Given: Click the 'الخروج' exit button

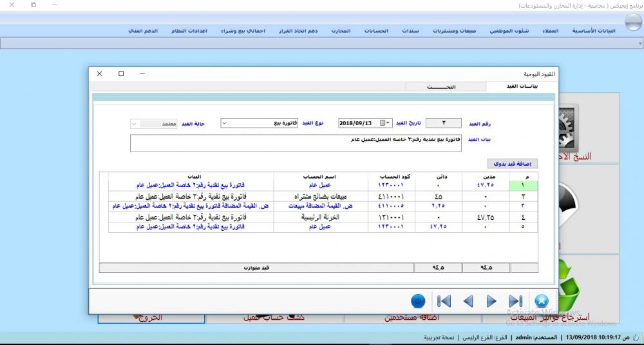Looking at the screenshot, I should pos(151,317).
